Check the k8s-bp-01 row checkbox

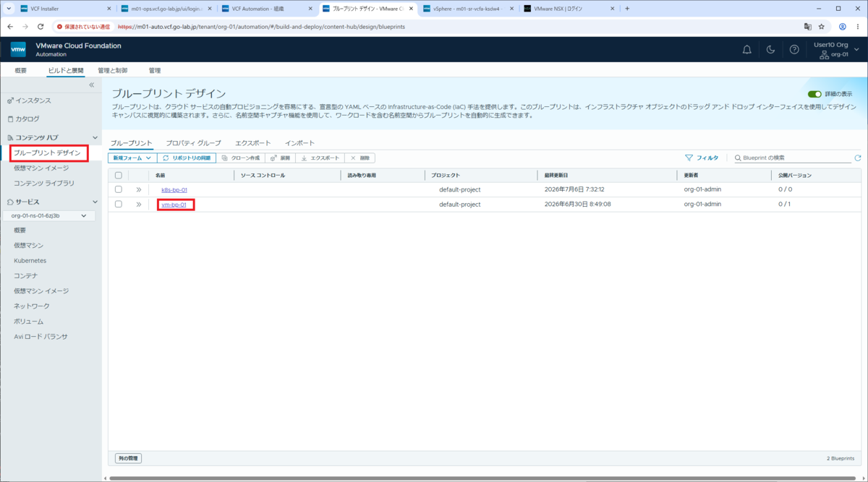point(119,189)
